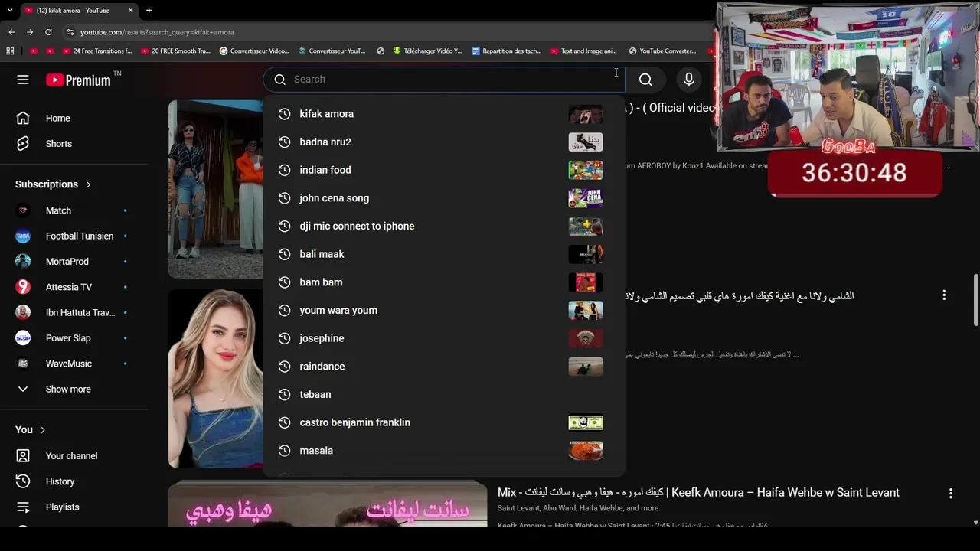Show more subscriptions in sidebar
980x551 pixels.
point(74,390)
